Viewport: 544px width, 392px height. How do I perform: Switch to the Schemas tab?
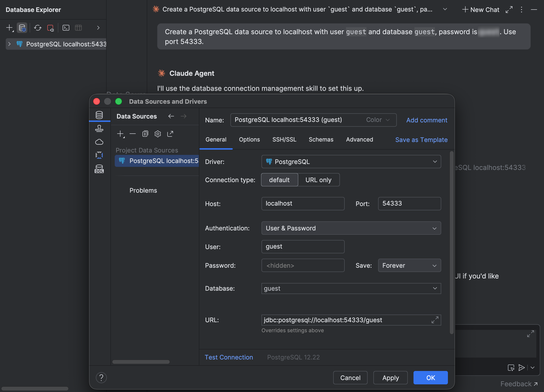click(x=321, y=140)
